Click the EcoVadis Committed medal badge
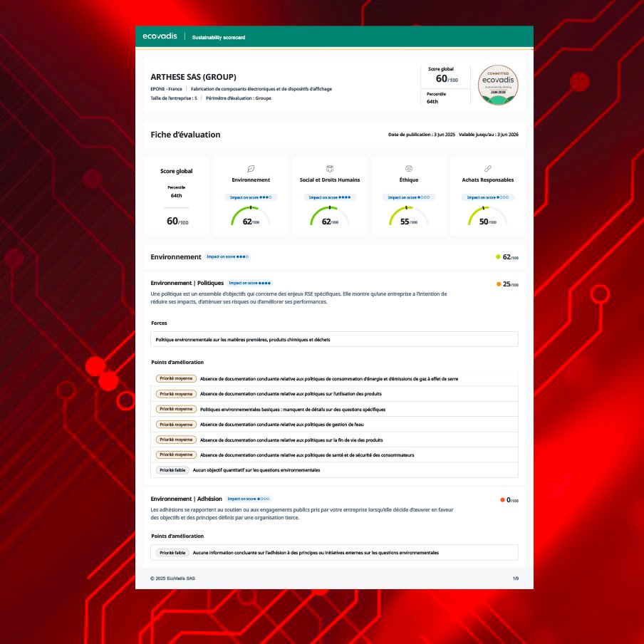The width and height of the screenshot is (644, 644). point(498,85)
